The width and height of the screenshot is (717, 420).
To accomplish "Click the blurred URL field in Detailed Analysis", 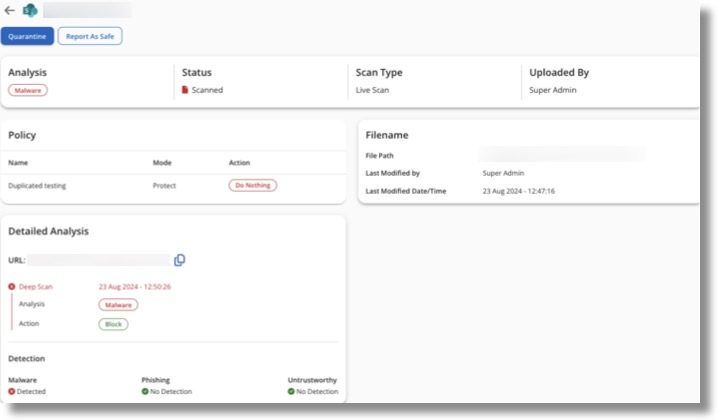I will click(x=98, y=260).
